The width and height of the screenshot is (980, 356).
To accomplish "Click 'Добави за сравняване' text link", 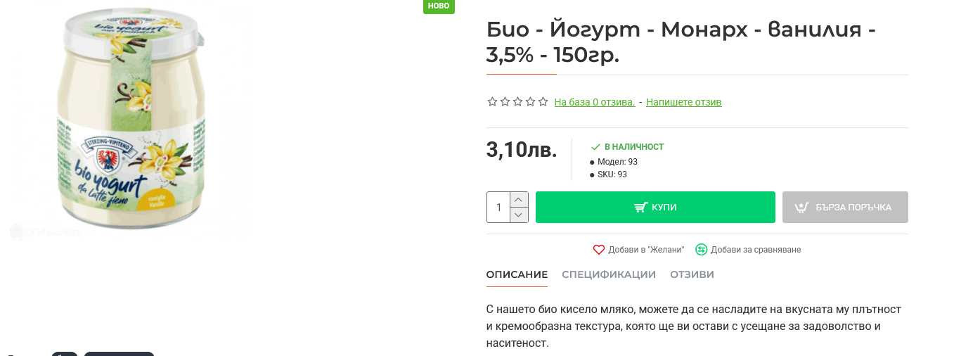I will coord(756,250).
